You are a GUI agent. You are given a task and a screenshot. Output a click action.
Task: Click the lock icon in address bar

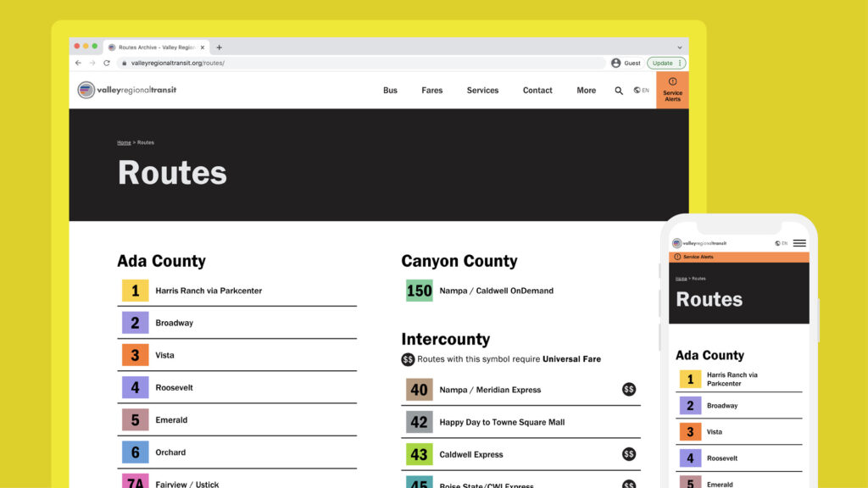pos(124,63)
